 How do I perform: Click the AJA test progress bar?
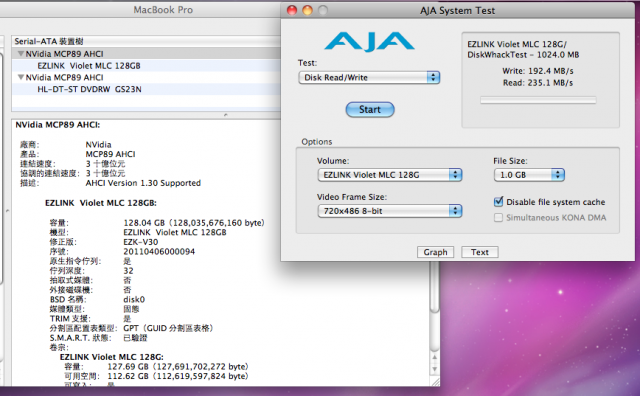(538, 100)
